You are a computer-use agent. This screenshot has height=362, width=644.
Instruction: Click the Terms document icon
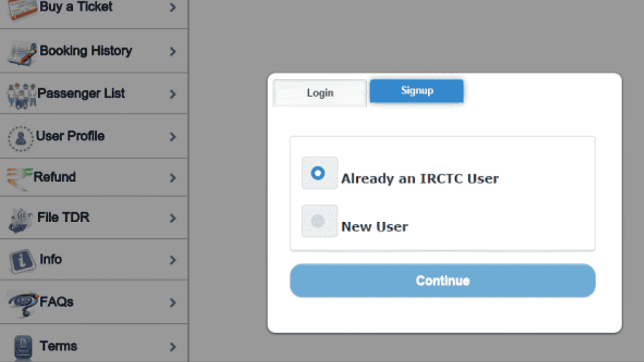(x=23, y=346)
